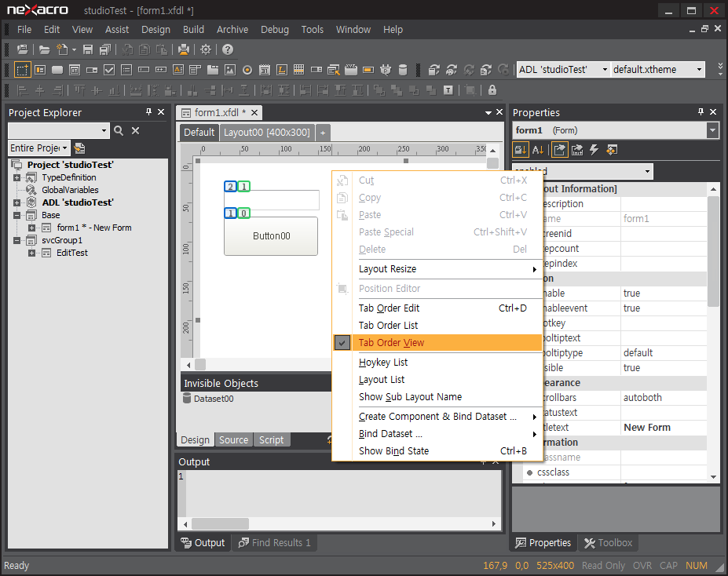Click the Print toolbar icon

[184, 49]
